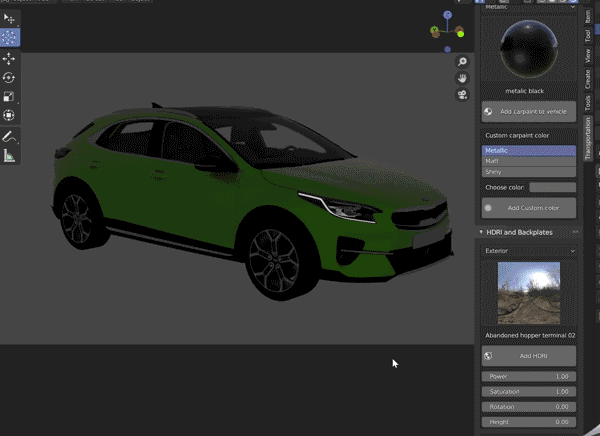600x436 pixels.
Task: Select Matt custom carpaint type
Action: 528,161
